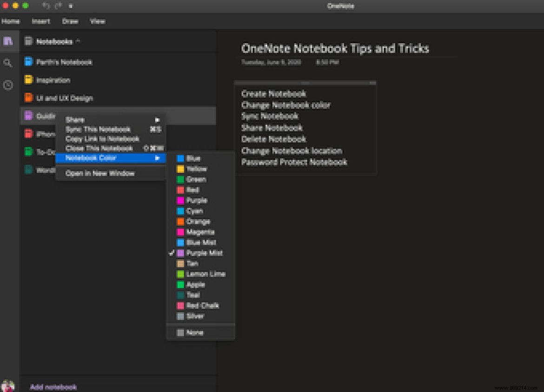Open recent notes clock icon
544x392 pixels.
(x=8, y=85)
